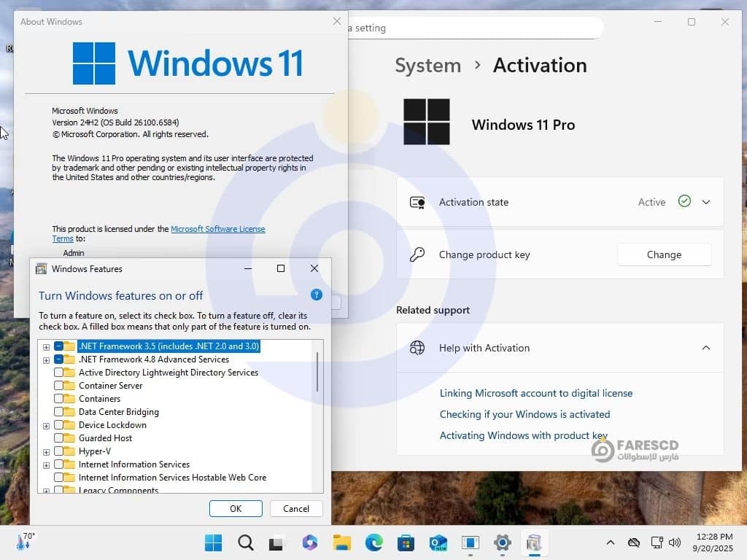
Task: Expand the Activation state section
Action: [x=705, y=202]
